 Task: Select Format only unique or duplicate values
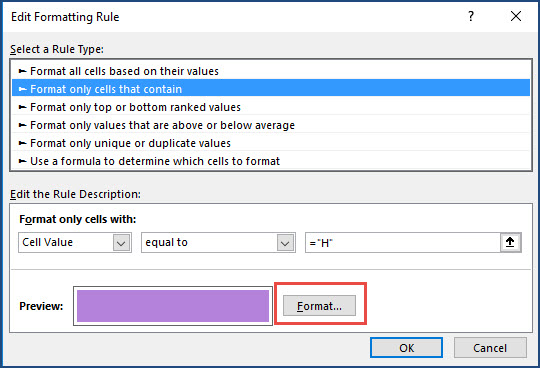(x=271, y=143)
